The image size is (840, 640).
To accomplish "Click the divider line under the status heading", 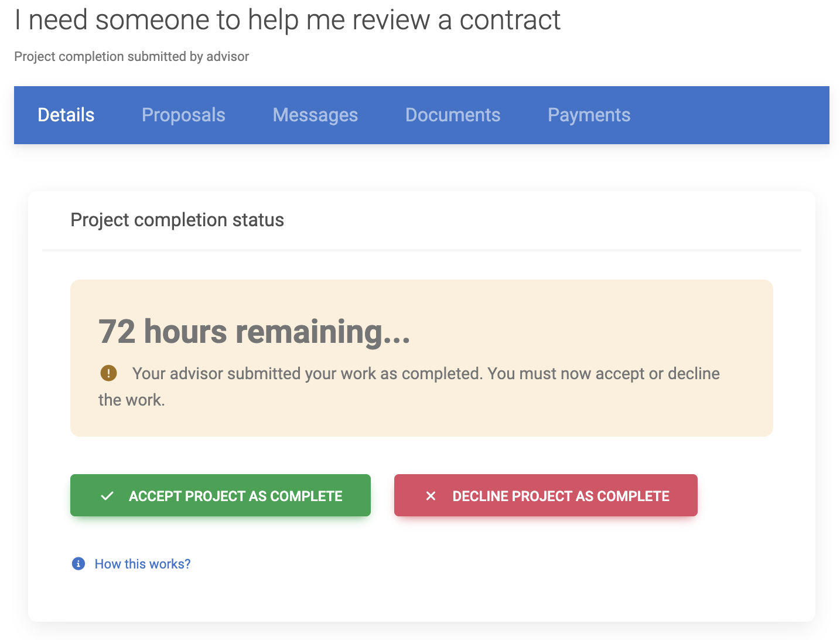I will [x=421, y=250].
